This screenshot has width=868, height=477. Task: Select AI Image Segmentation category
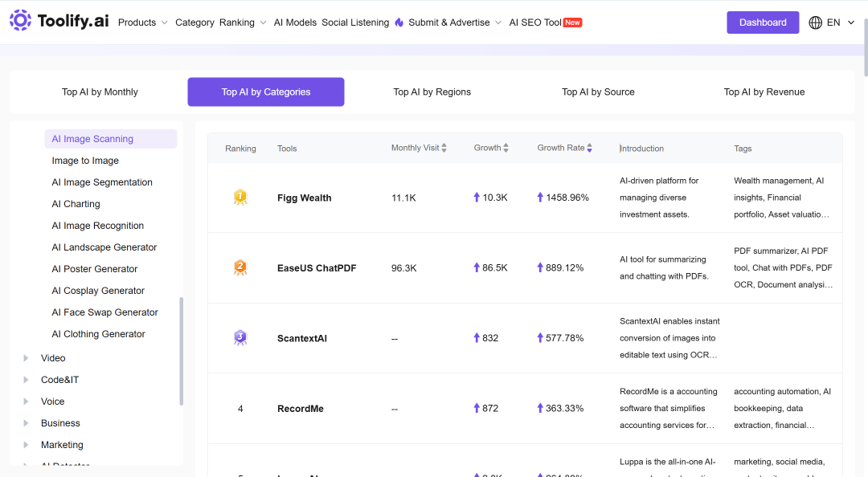pyautogui.click(x=102, y=182)
